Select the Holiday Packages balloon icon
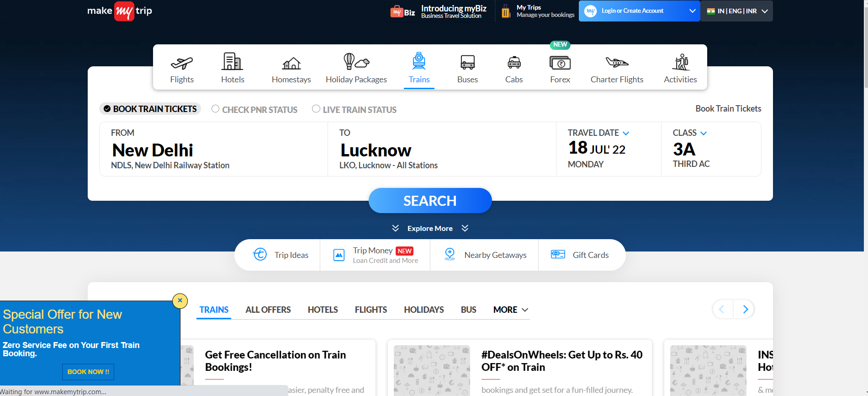Image resolution: width=868 pixels, height=396 pixels. click(356, 61)
